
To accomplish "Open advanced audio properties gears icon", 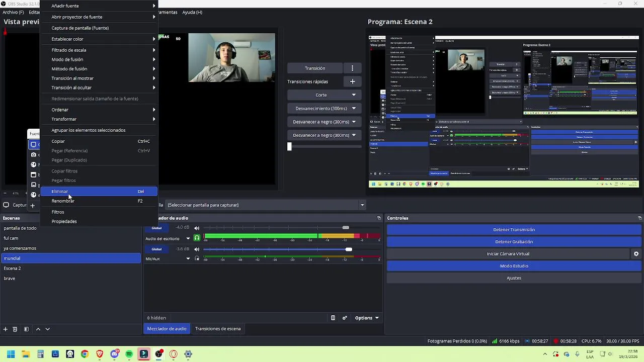I will 345,318.
